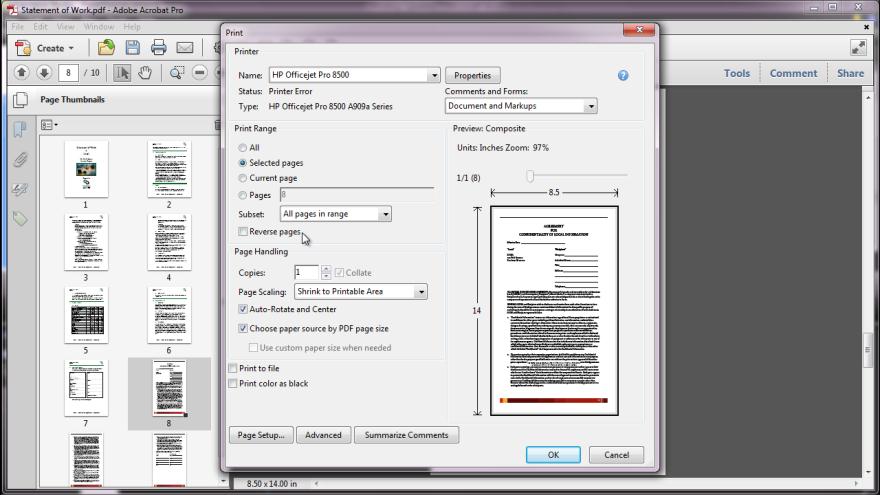Toggle the Auto-Rotate and Center checkbox

(x=242, y=309)
